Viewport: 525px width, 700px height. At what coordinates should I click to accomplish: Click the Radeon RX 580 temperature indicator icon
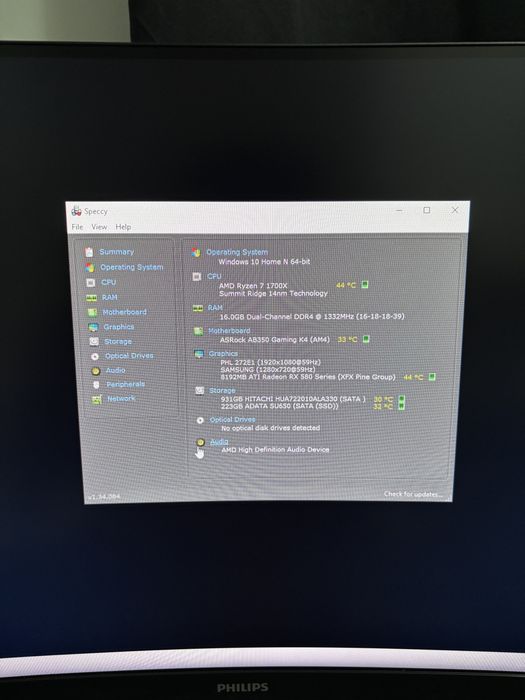[432, 377]
